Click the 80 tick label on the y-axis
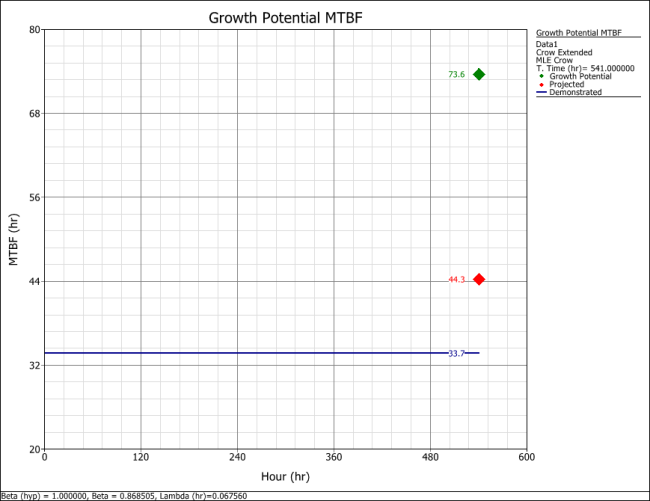 point(33,30)
